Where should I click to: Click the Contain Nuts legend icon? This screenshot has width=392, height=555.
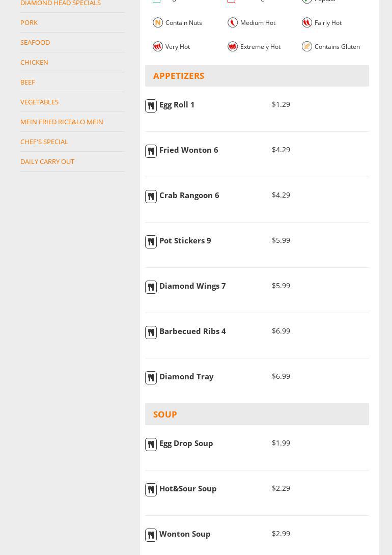pos(158,22)
